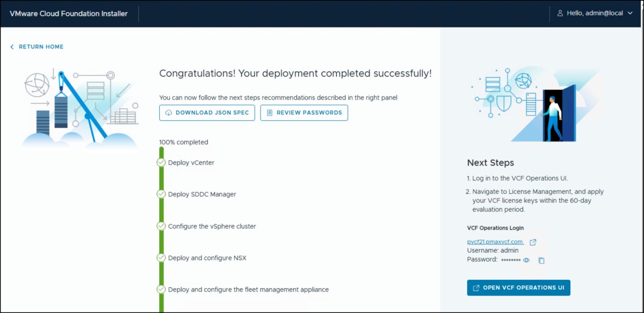Click the cloud download icon in Download JSON Spec
This screenshot has height=313, width=644.
[x=169, y=113]
